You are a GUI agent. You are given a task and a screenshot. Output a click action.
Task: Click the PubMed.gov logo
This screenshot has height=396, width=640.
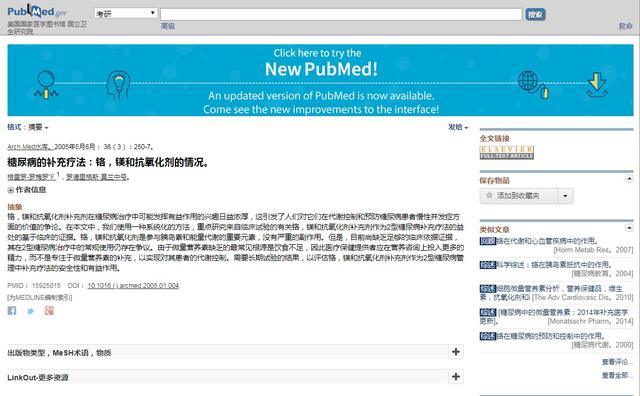pyautogui.click(x=37, y=11)
